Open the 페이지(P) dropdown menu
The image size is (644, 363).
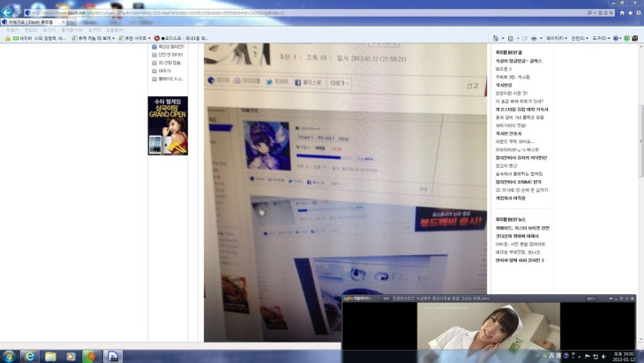557,39
